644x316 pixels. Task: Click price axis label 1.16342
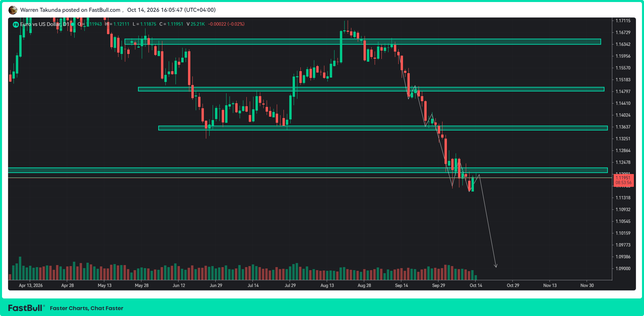[x=623, y=44]
